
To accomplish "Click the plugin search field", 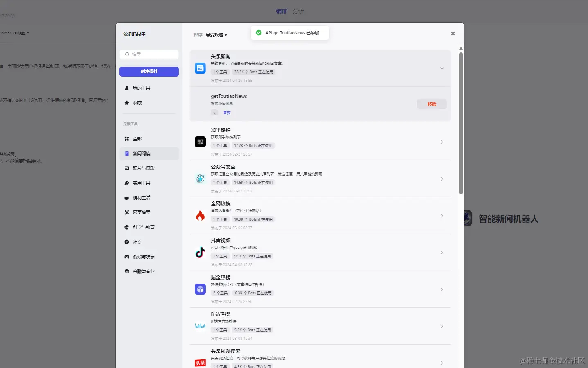I will (x=149, y=54).
